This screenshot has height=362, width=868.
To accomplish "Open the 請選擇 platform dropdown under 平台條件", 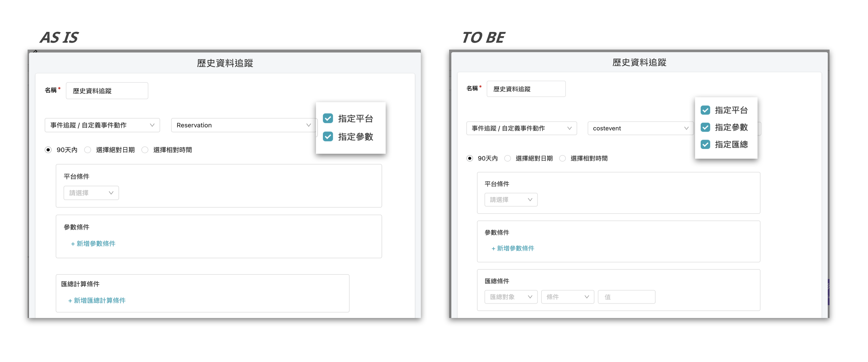I will pyautogui.click(x=91, y=192).
